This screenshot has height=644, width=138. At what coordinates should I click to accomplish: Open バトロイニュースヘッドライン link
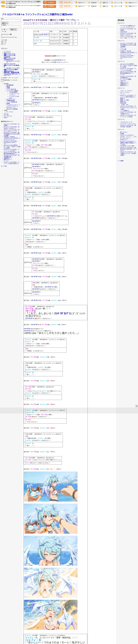pos(14,94)
